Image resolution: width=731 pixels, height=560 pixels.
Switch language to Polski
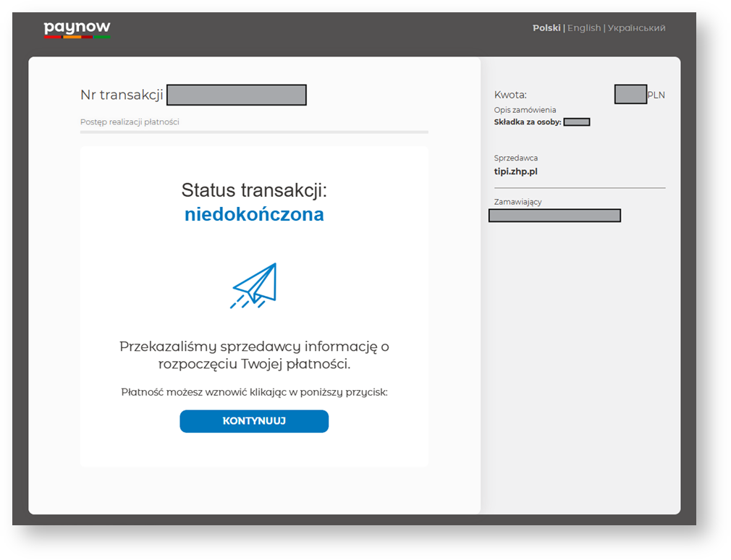pos(546,28)
